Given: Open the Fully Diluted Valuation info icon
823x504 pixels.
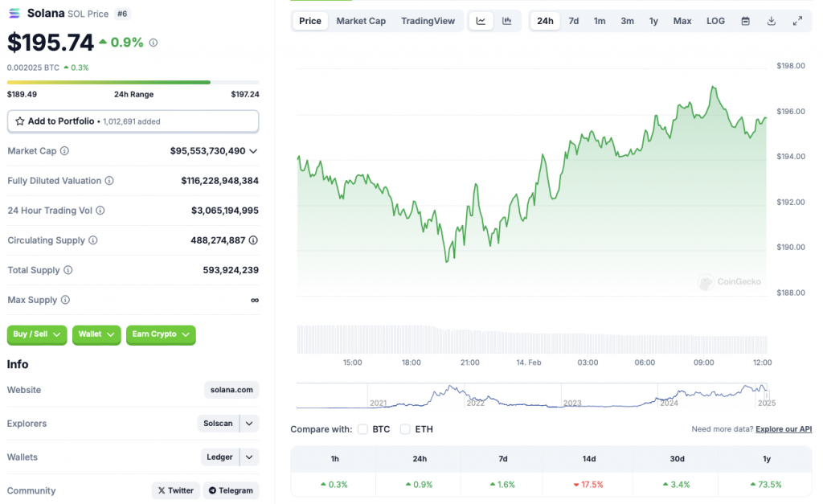Looking at the screenshot, I should (109, 181).
